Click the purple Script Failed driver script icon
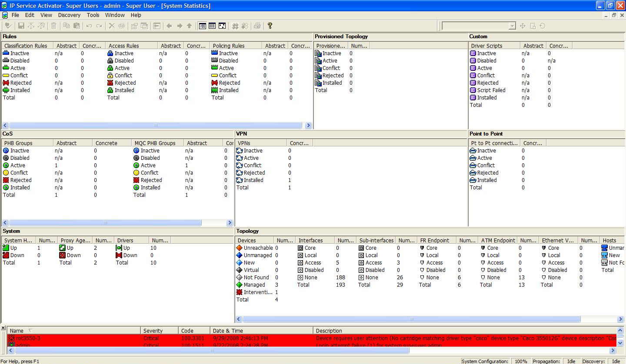This screenshot has width=626, height=364. [x=473, y=90]
